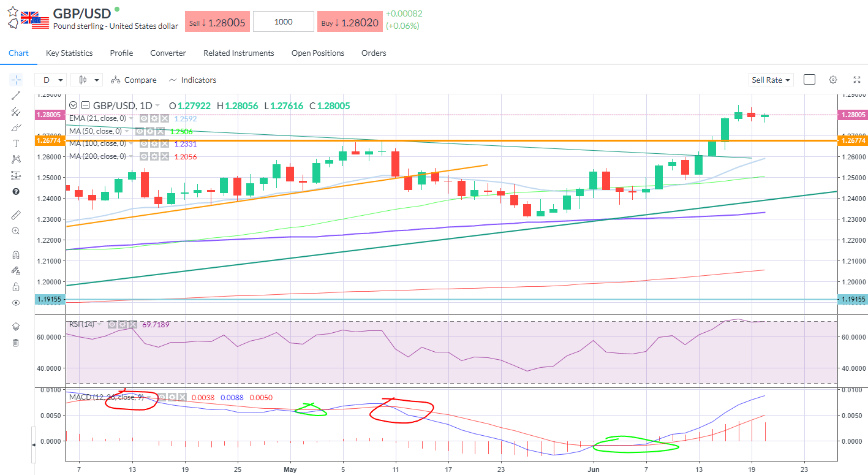Open the D timeframe dropdown

coord(51,80)
